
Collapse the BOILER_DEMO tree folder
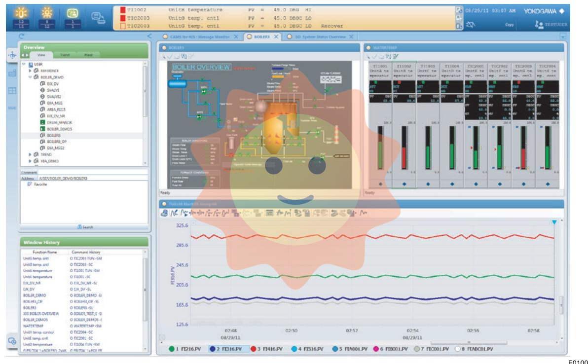tap(29, 77)
